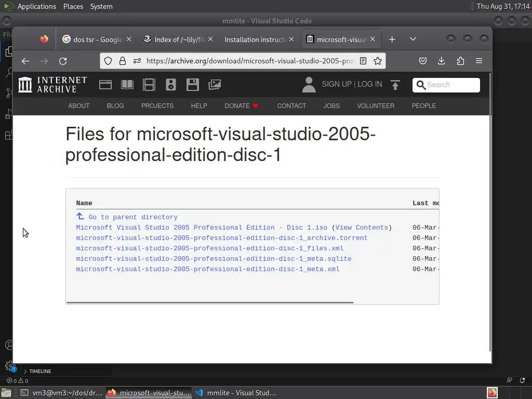Open the Applications menu
This screenshot has height=399, width=532.
point(37,6)
